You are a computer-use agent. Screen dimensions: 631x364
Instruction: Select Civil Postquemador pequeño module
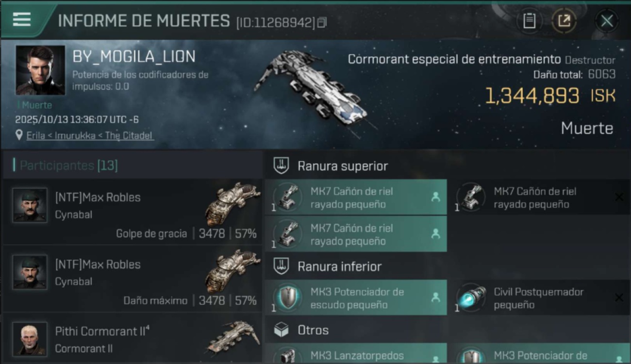coord(539,298)
